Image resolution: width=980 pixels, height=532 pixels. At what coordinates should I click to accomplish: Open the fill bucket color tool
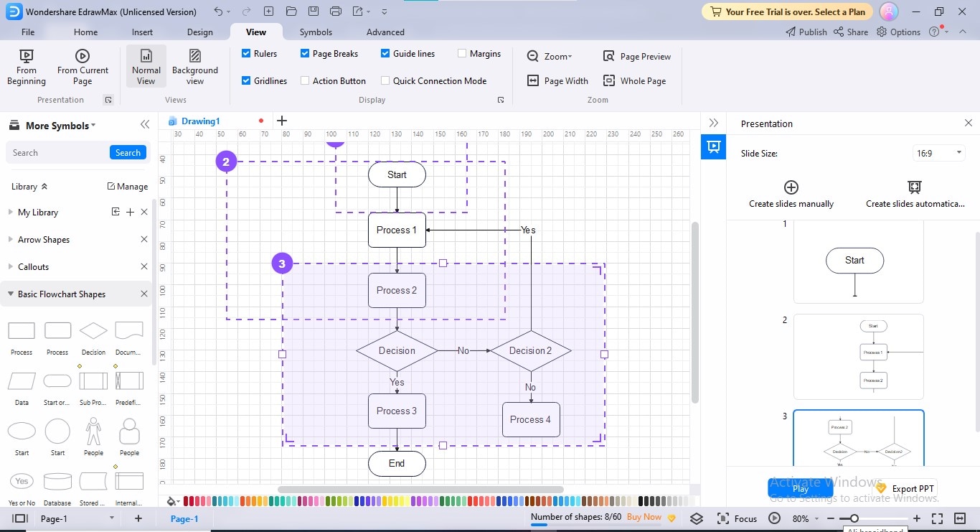172,501
